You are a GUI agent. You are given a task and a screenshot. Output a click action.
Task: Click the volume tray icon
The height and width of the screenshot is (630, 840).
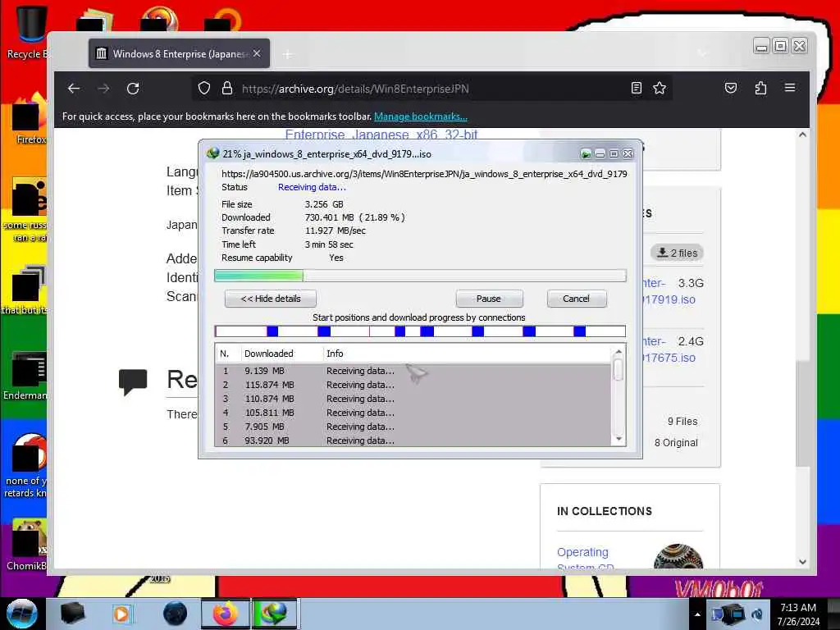click(757, 614)
